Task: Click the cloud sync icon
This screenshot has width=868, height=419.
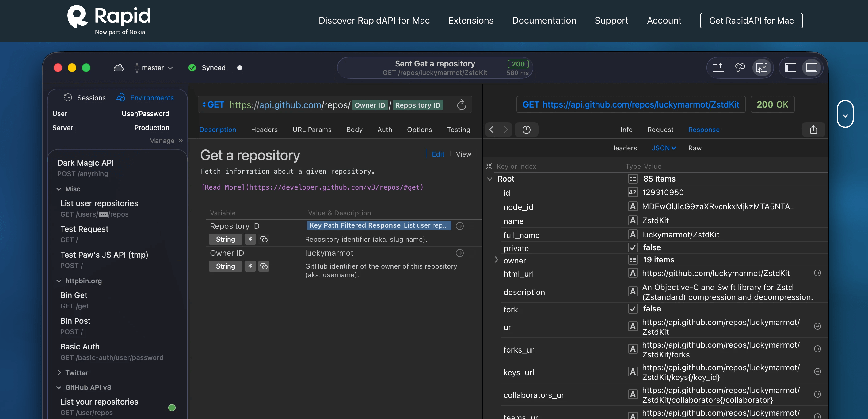Action: point(118,68)
